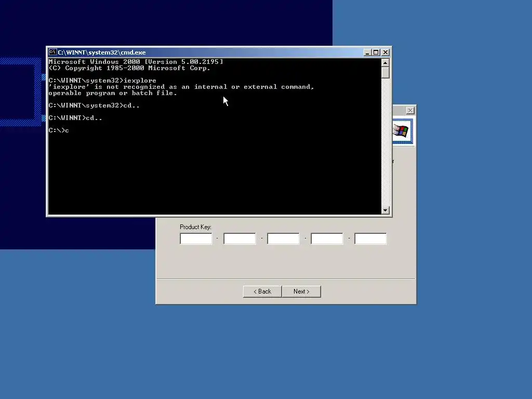The image size is (532, 399).
Task: Click the Next button in setup
Action: (301, 291)
